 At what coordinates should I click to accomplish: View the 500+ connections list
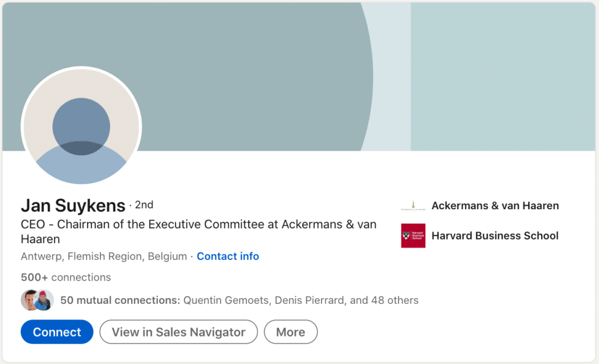point(66,278)
